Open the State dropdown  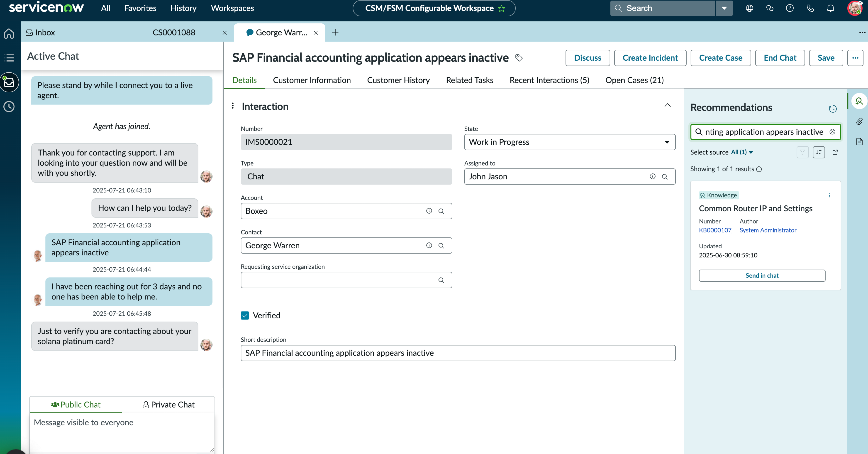[570, 142]
